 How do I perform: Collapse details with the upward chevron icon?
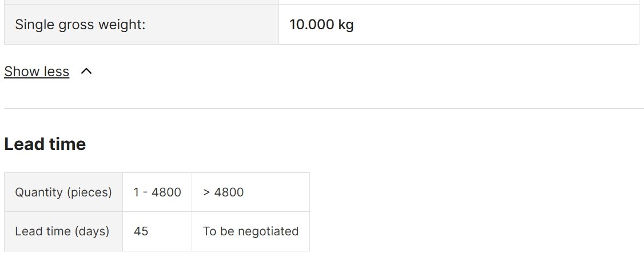86,72
